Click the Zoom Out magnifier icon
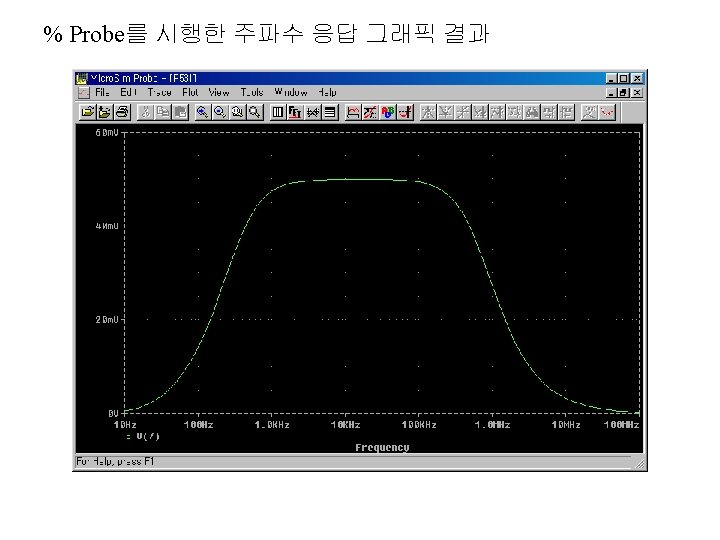The height and width of the screenshot is (540, 720). click(x=220, y=112)
